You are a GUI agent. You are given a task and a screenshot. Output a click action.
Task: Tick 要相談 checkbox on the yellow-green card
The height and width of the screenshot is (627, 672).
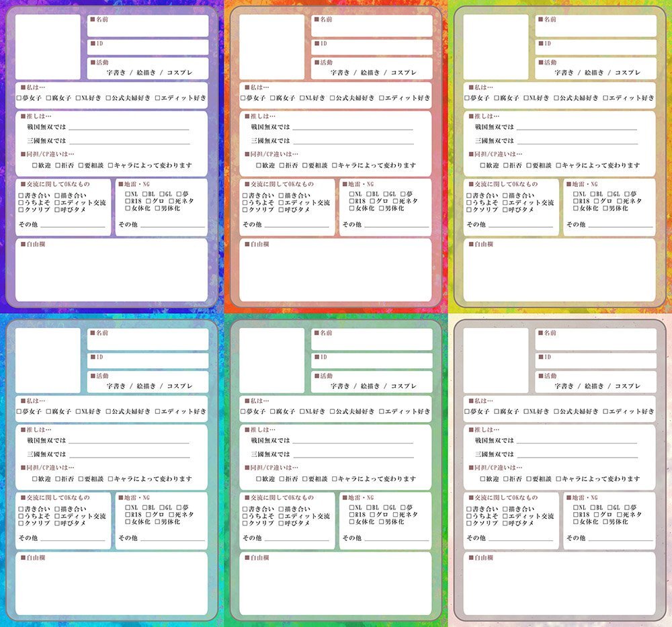pyautogui.click(x=529, y=165)
